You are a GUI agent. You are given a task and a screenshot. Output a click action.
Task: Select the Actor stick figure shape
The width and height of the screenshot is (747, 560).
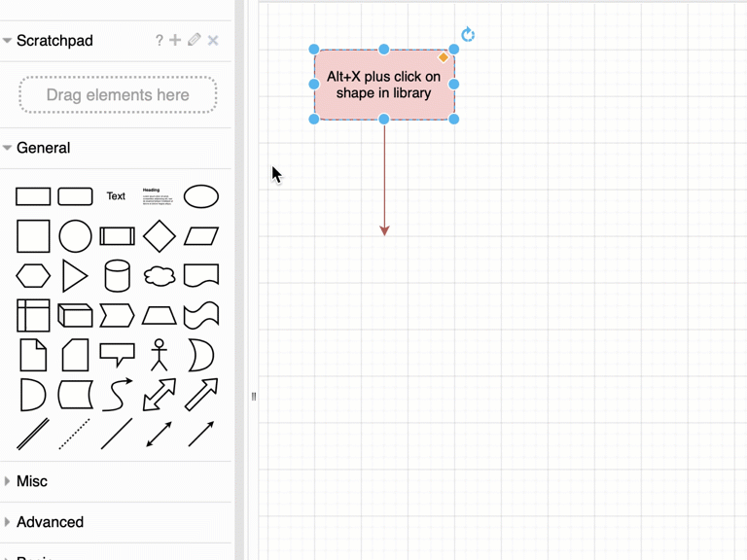(x=160, y=355)
